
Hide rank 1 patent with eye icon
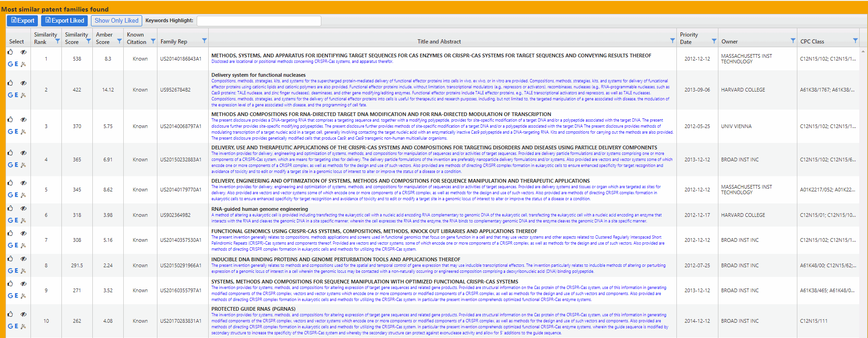24,52
